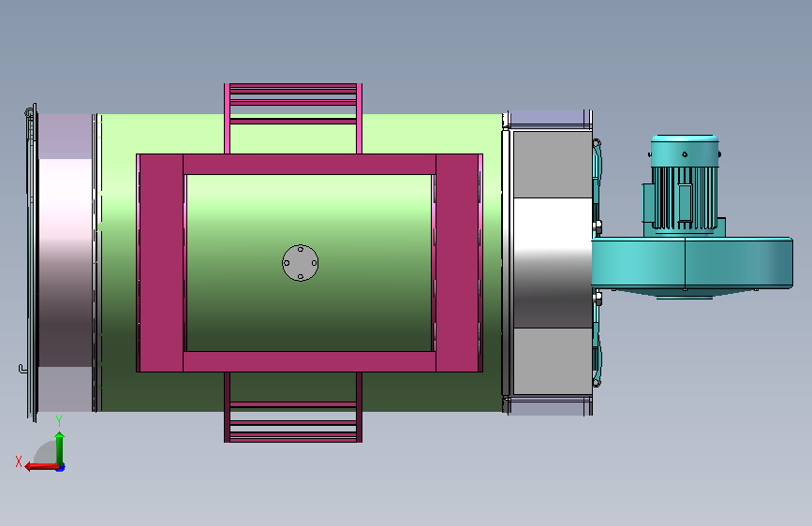Select the top horizontal bar of the magenta frame

click(309, 164)
